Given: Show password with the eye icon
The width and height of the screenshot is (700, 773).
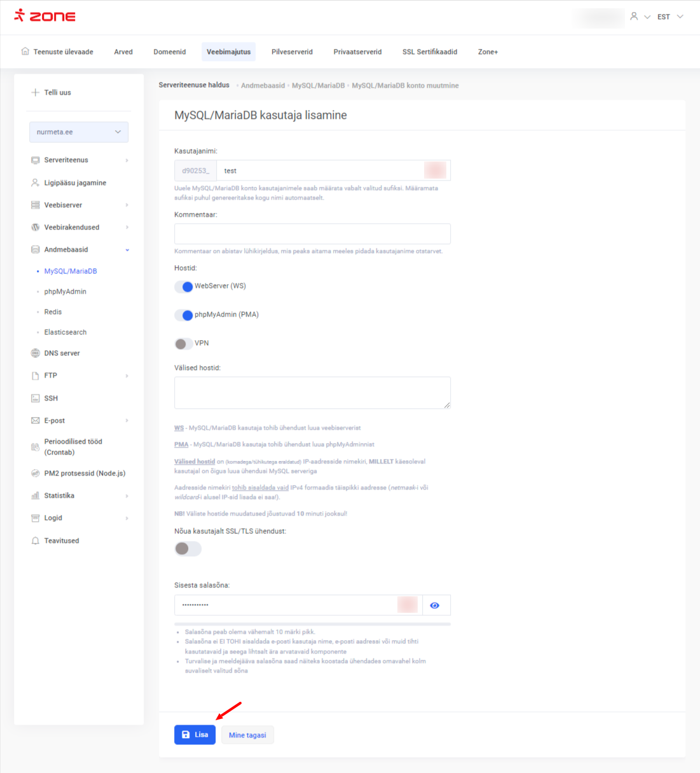Looking at the screenshot, I should click(435, 606).
